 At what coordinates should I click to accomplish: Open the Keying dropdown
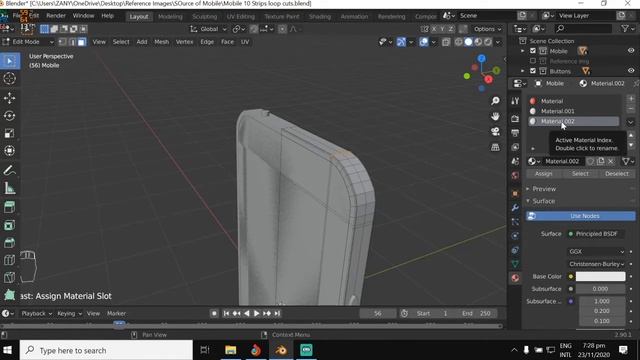[69, 313]
